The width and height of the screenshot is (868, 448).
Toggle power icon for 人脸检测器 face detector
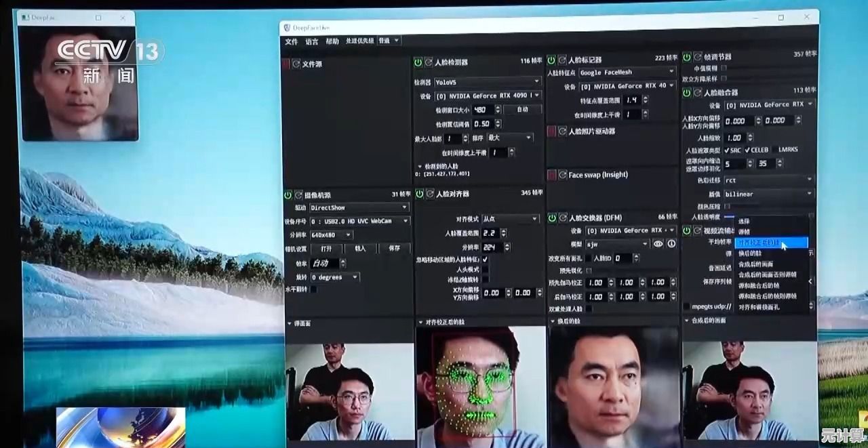coord(418,62)
